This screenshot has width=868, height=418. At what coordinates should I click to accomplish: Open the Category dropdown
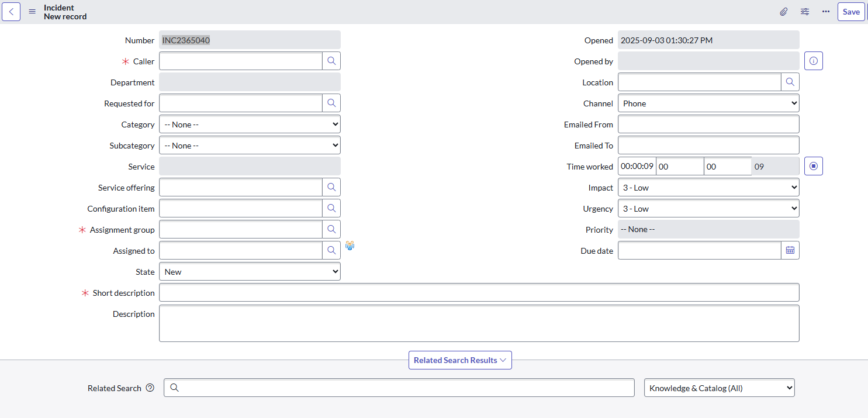pyautogui.click(x=250, y=125)
